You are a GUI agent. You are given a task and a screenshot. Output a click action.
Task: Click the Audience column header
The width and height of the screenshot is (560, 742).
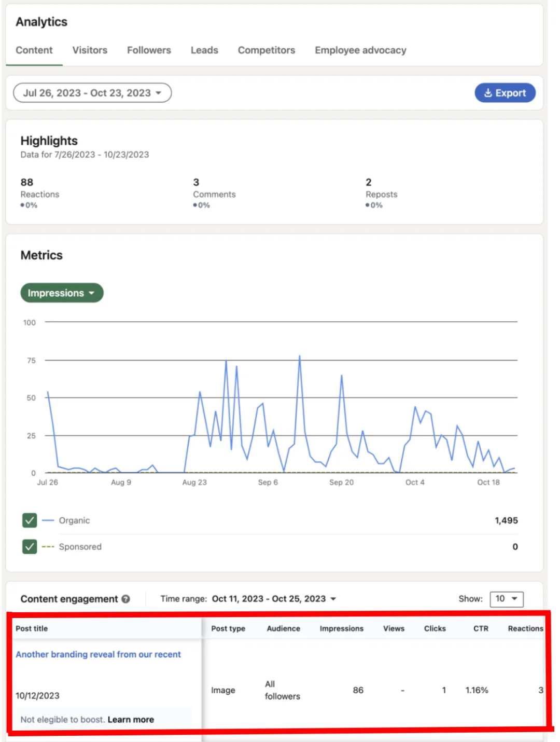[283, 628]
